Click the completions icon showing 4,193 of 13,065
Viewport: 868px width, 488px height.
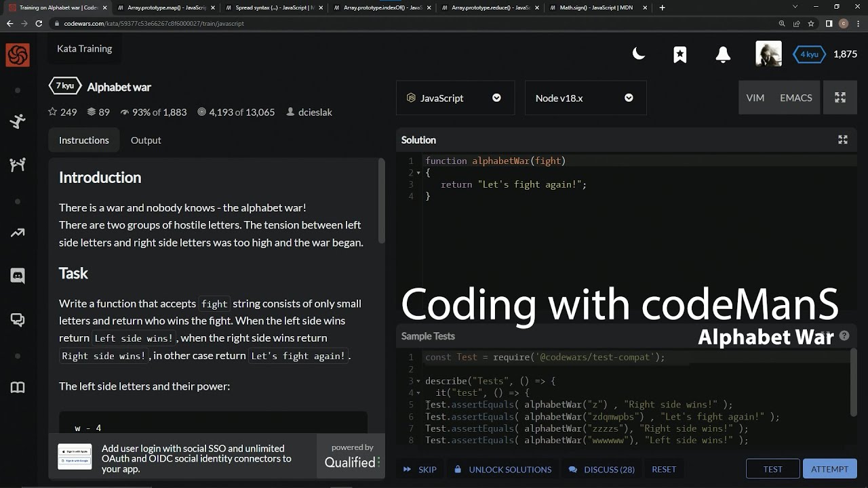point(235,112)
